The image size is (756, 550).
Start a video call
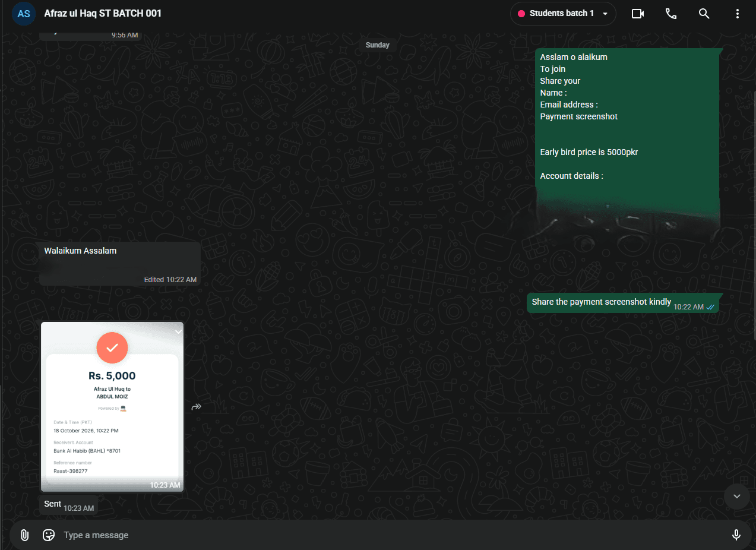pos(638,14)
